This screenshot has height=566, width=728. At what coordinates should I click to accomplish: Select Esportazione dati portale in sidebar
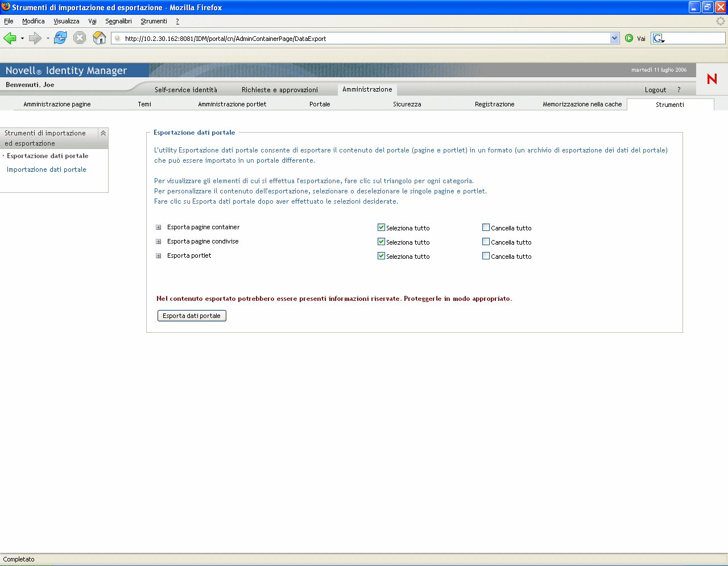pos(48,156)
